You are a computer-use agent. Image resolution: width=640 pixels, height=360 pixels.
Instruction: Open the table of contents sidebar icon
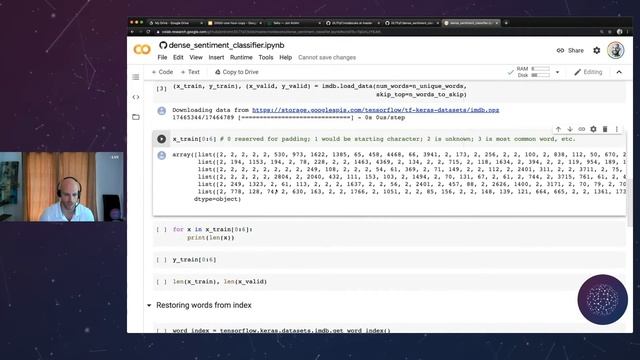[136, 77]
